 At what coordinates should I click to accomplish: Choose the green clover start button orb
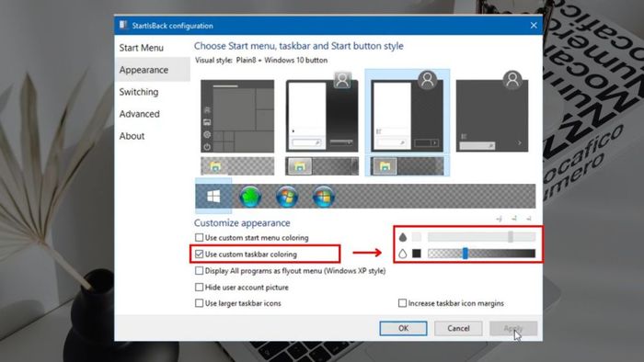[x=250, y=197]
